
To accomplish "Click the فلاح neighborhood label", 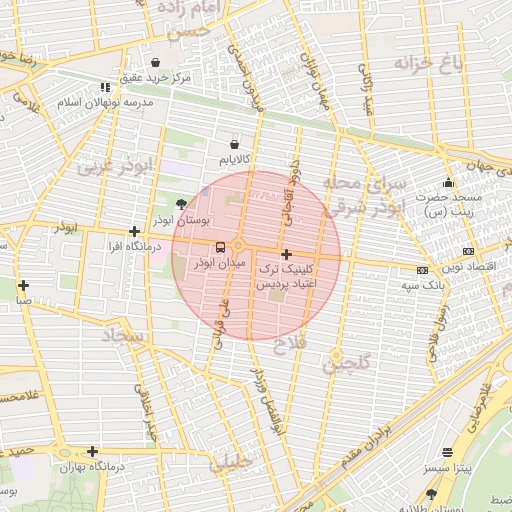I will (x=290, y=345).
